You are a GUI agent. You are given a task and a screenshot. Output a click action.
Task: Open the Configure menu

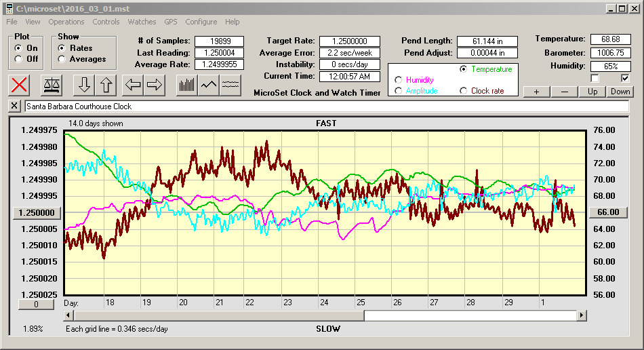pyautogui.click(x=201, y=22)
